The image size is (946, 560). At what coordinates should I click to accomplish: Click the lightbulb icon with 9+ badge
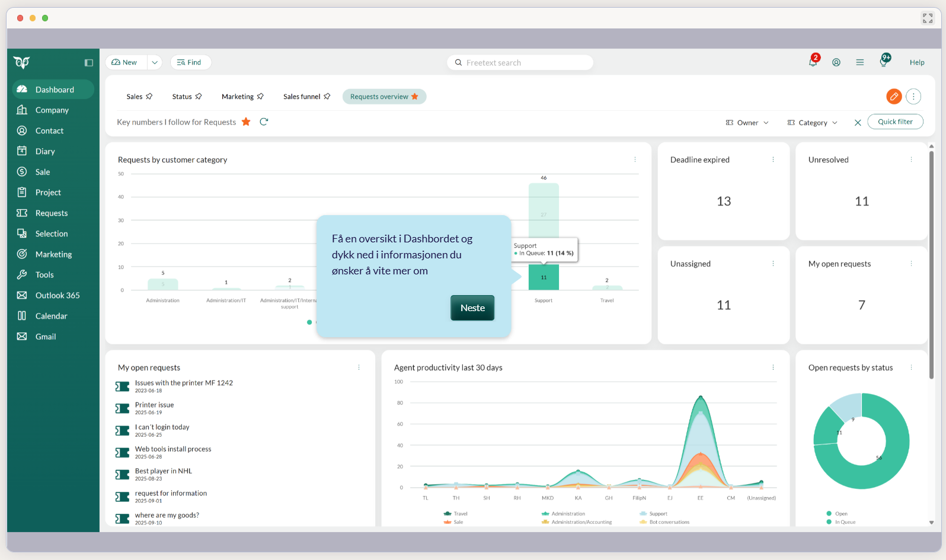pyautogui.click(x=884, y=61)
